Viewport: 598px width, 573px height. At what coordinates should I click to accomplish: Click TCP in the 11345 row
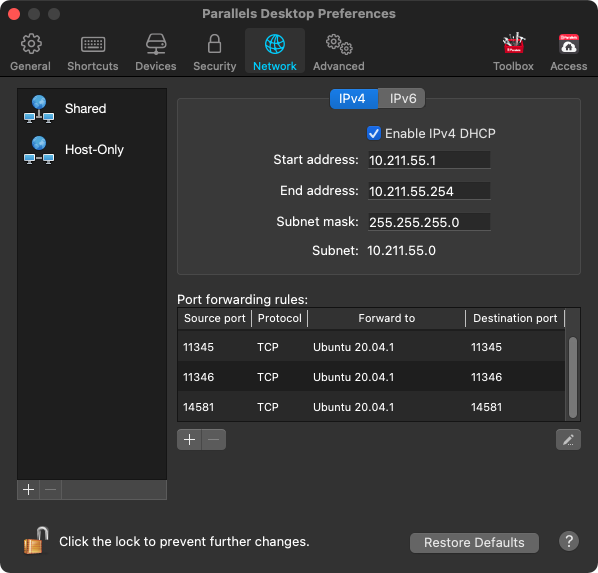point(268,347)
